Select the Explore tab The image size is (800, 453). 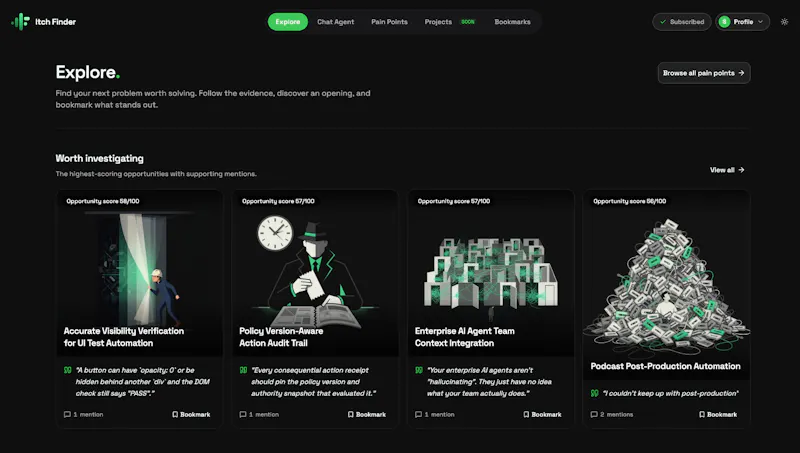click(x=288, y=22)
